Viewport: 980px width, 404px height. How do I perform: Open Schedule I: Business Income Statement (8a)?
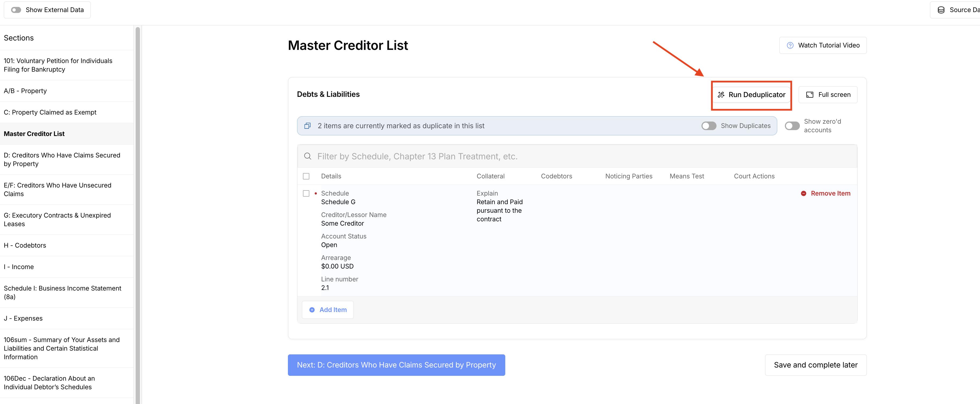pos(66,292)
